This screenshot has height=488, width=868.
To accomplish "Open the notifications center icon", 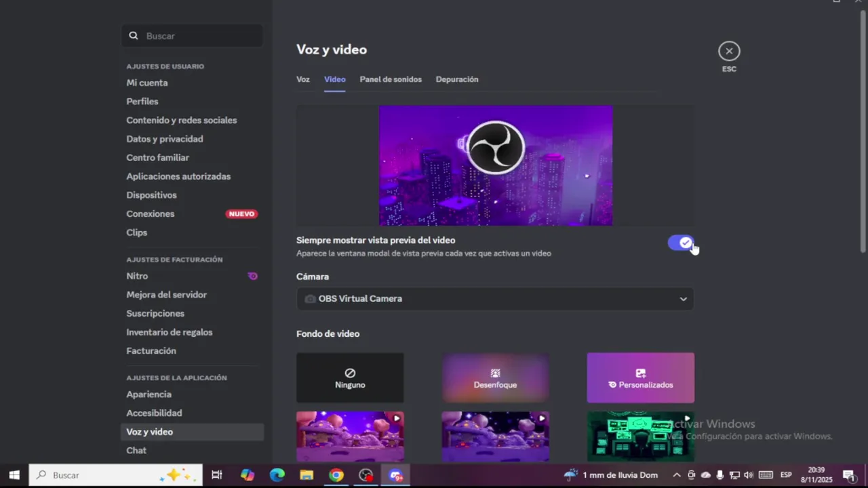I will coord(849,475).
